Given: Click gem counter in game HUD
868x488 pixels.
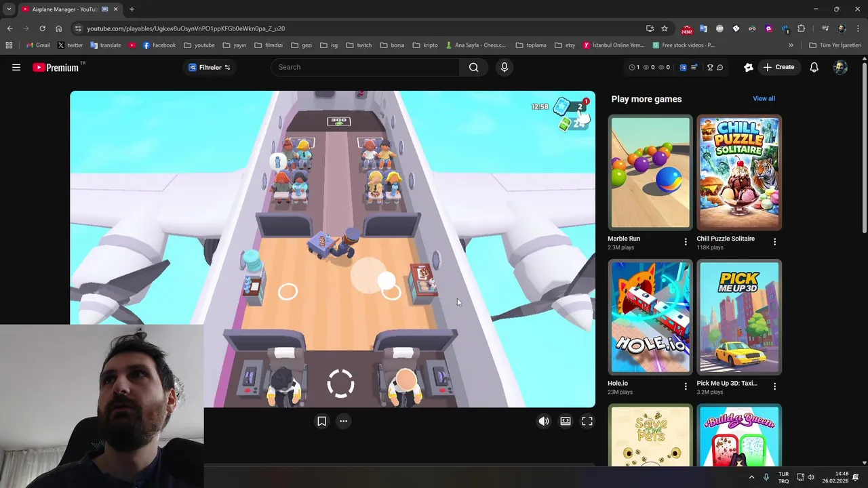Looking at the screenshot, I should (x=571, y=106).
